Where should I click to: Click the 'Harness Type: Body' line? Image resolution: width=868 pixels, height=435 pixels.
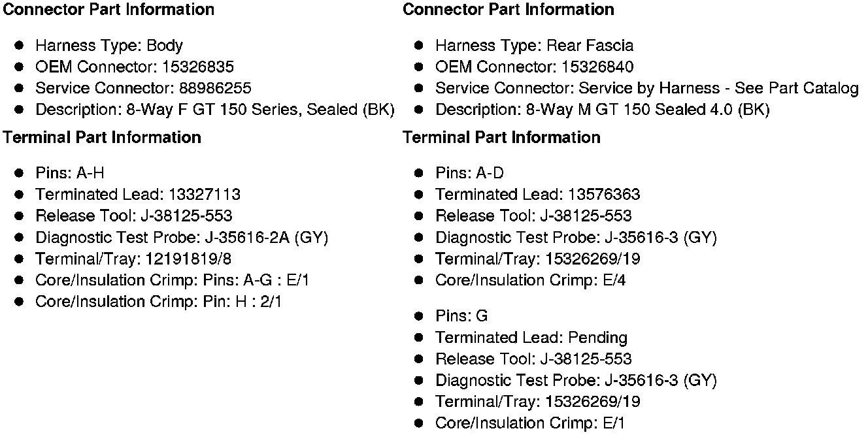click(108, 46)
